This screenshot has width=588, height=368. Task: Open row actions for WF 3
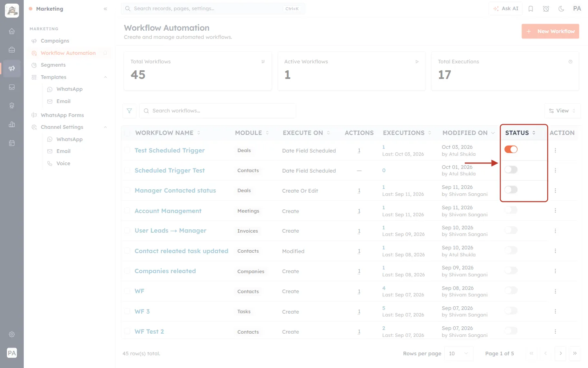click(555, 312)
